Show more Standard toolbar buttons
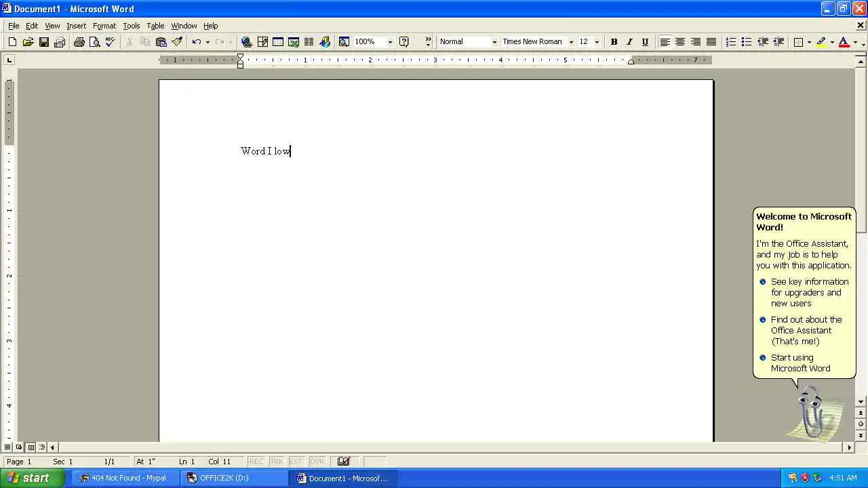Image resolution: width=868 pixels, height=488 pixels. (x=428, y=42)
